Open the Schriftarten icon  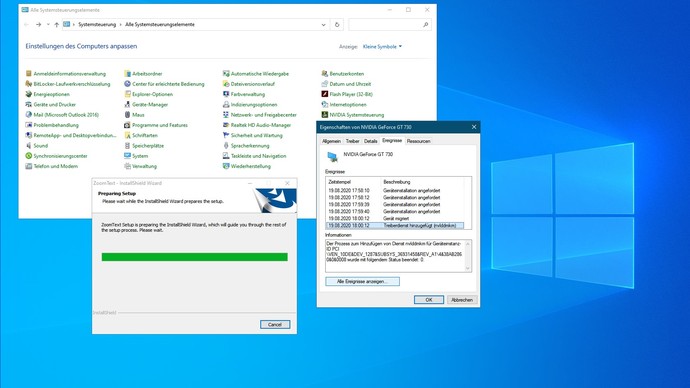pos(127,135)
